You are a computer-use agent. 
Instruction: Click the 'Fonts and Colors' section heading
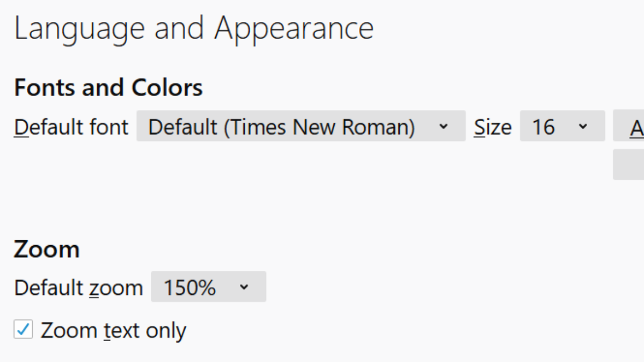[x=108, y=87]
